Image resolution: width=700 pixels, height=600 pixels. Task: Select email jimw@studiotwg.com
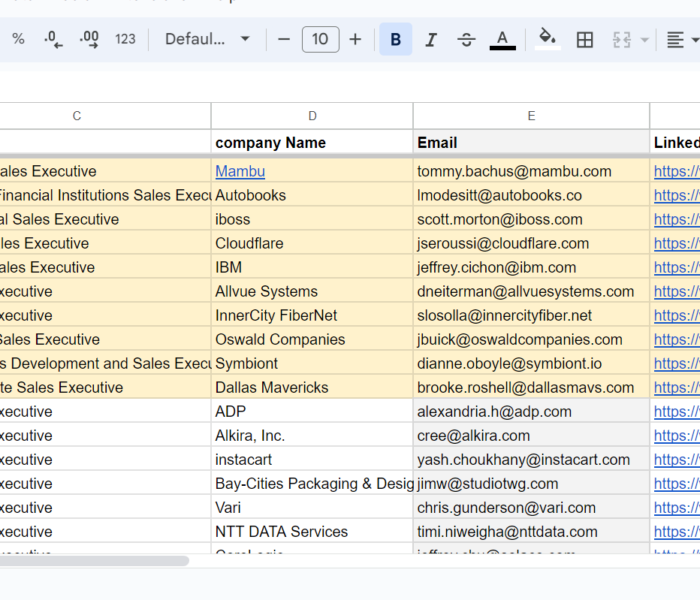click(x=531, y=484)
